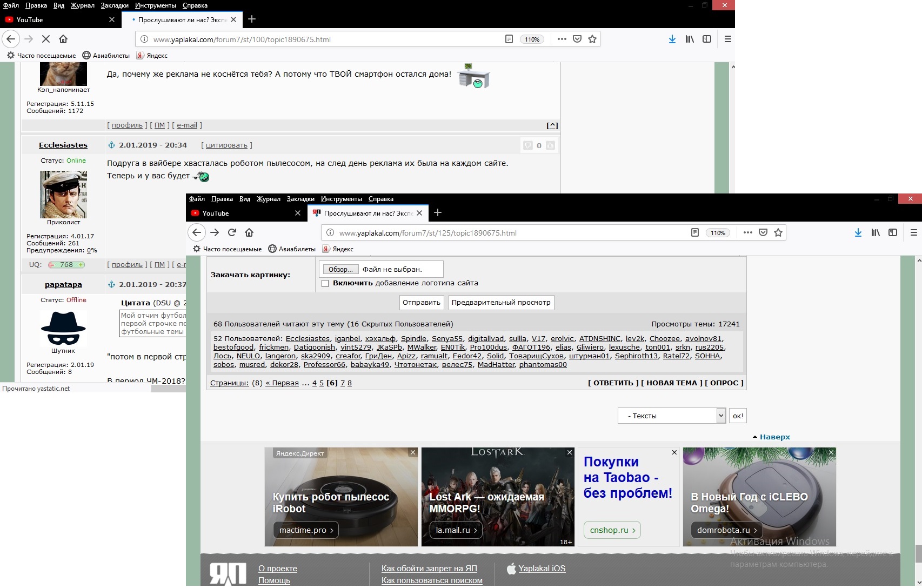Click the ОПРОС link
The image size is (922, 588).
point(724,383)
